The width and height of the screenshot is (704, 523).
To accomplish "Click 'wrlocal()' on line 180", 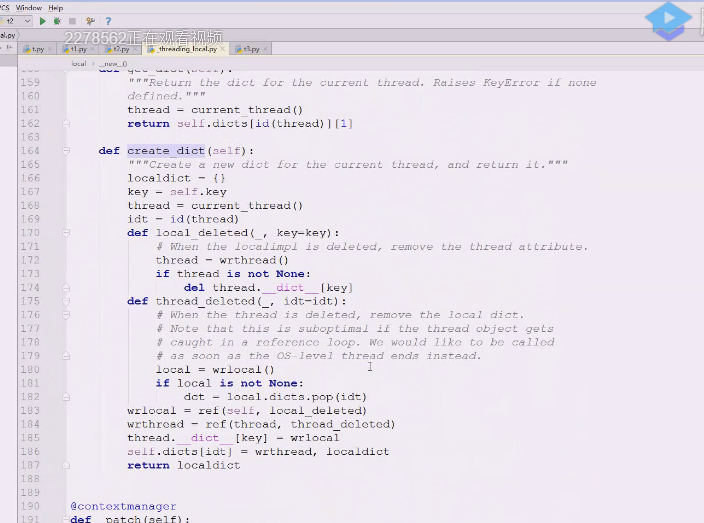I will tap(243, 369).
